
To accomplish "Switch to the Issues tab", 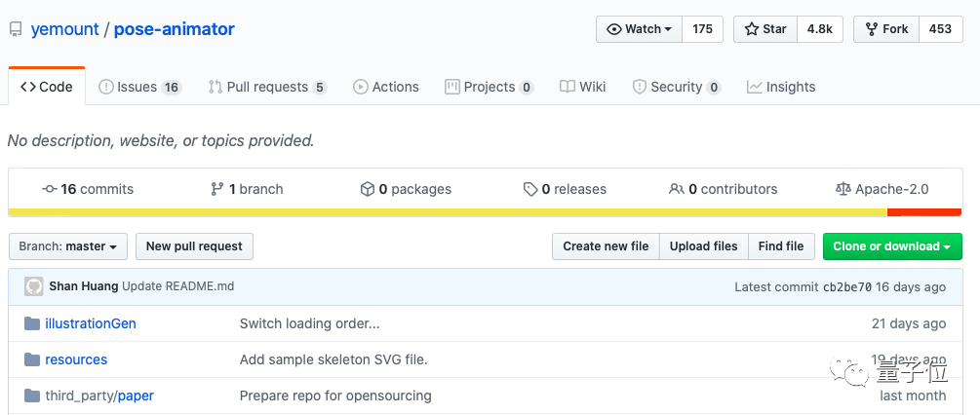I will 139,87.
